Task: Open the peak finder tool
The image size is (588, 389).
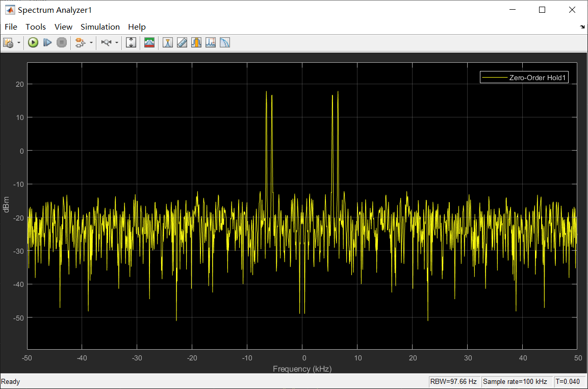Action: [211, 43]
